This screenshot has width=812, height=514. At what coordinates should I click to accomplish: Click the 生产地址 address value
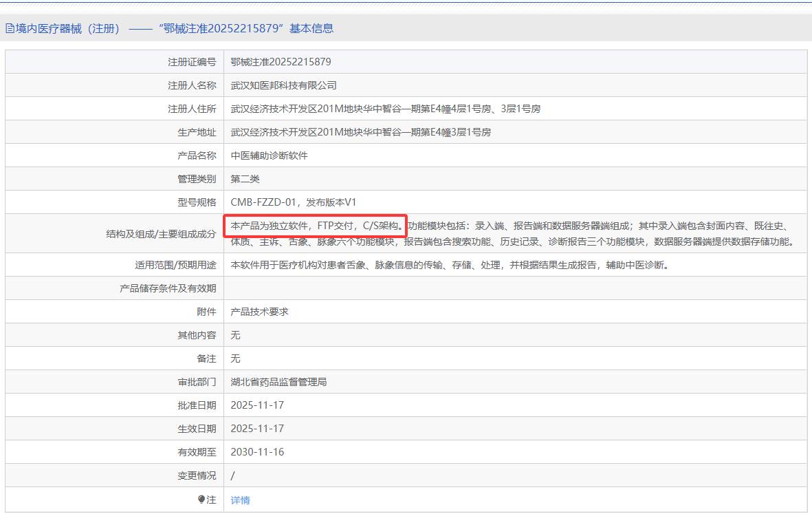360,132
